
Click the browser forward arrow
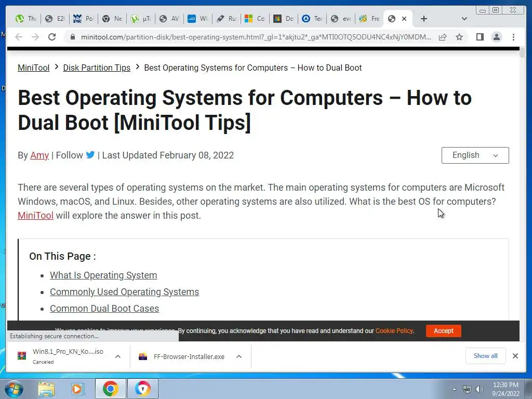point(35,37)
